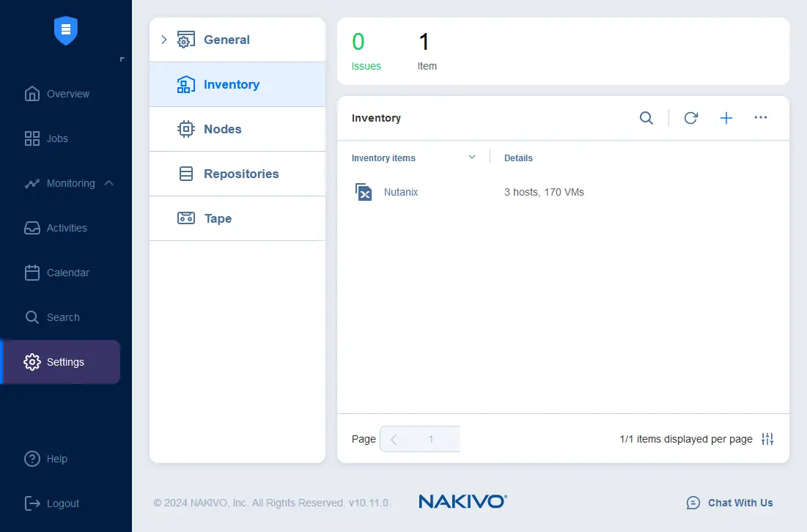Switch to the Nodes tab
Viewport: 807px width, 532px height.
237,129
